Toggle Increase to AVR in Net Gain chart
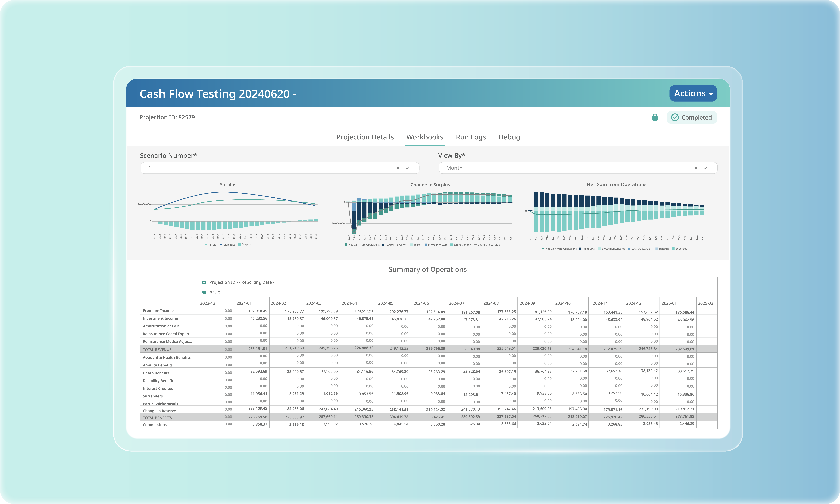840x504 pixels. pyautogui.click(x=639, y=249)
